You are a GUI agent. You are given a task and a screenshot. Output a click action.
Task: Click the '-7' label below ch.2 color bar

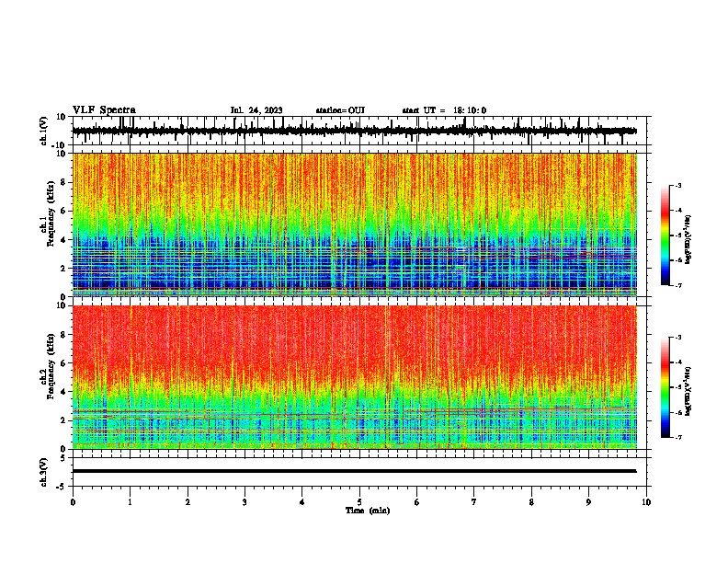677,437
